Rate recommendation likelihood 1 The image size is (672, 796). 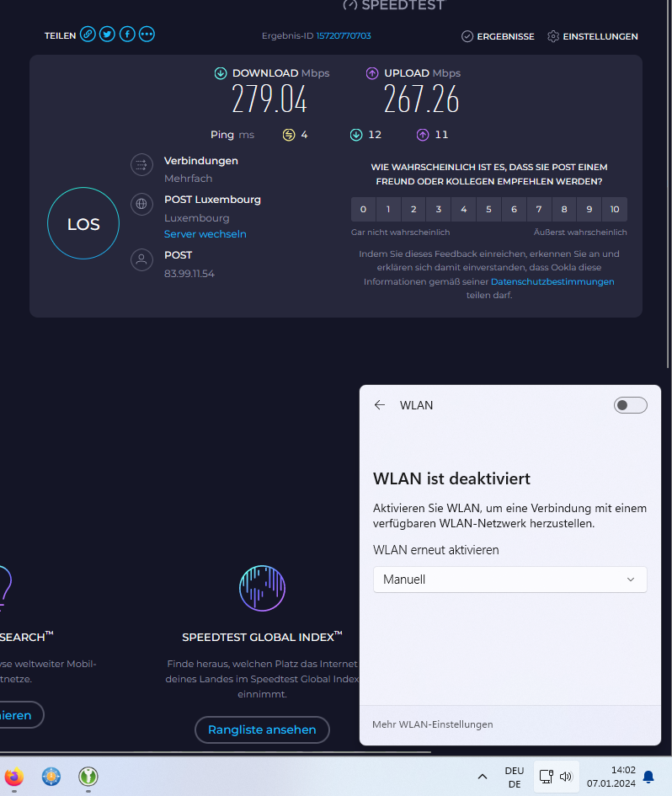click(x=388, y=209)
